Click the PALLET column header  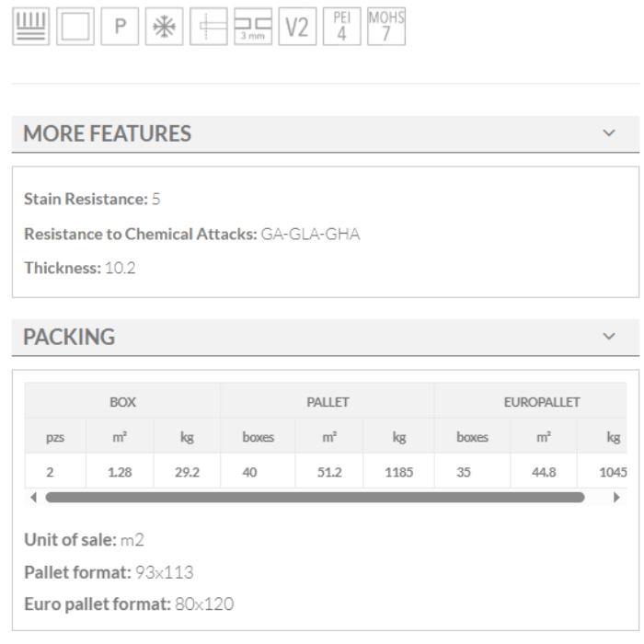tap(328, 402)
